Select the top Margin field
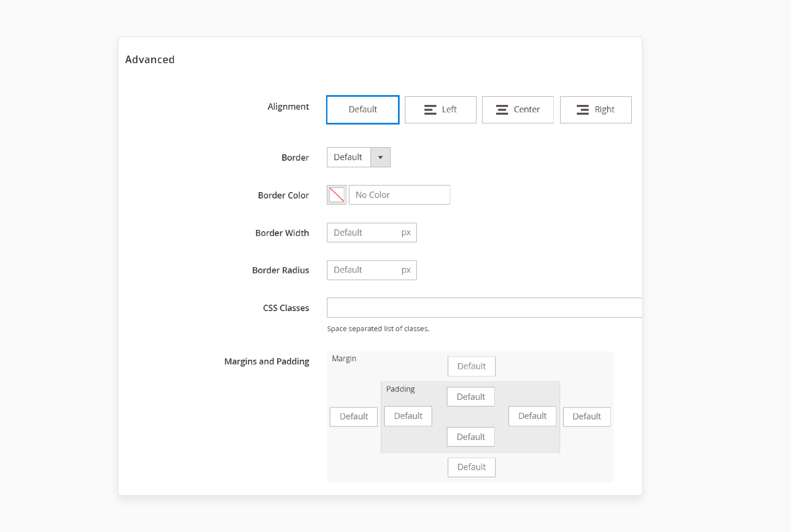This screenshot has width=791, height=532. pos(471,367)
